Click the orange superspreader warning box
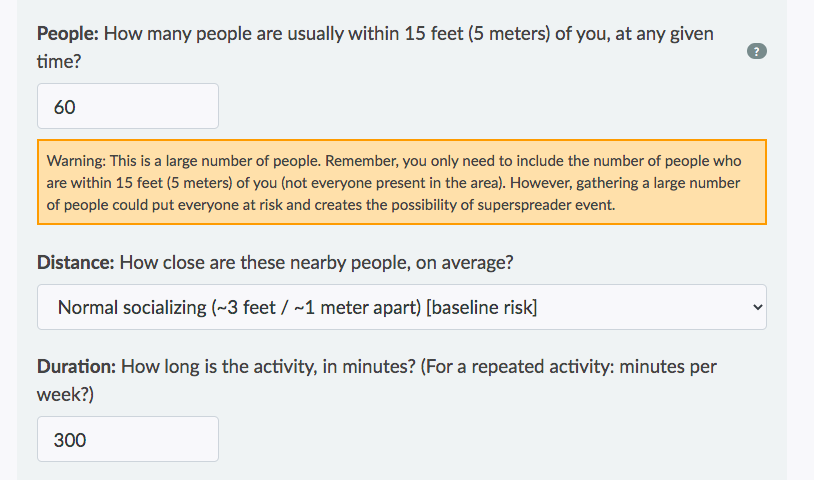The image size is (814, 480). coord(401,182)
